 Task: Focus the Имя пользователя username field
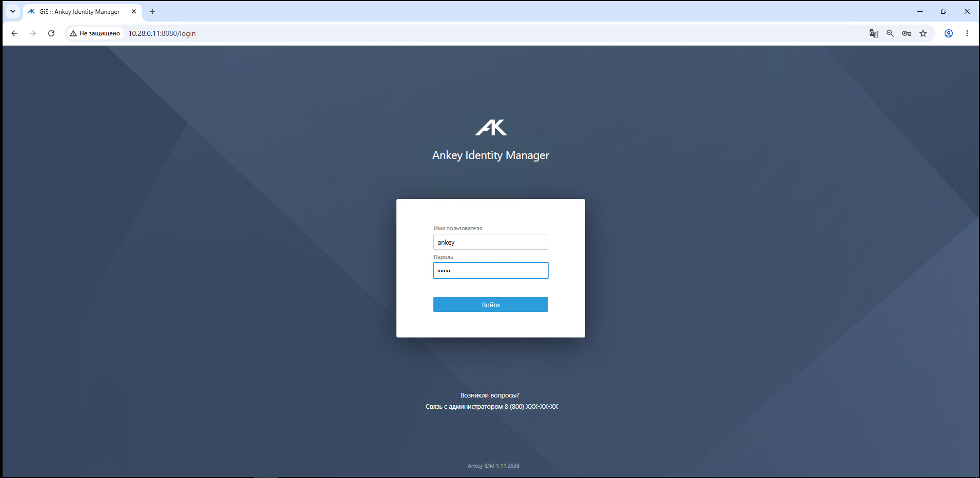tap(490, 242)
